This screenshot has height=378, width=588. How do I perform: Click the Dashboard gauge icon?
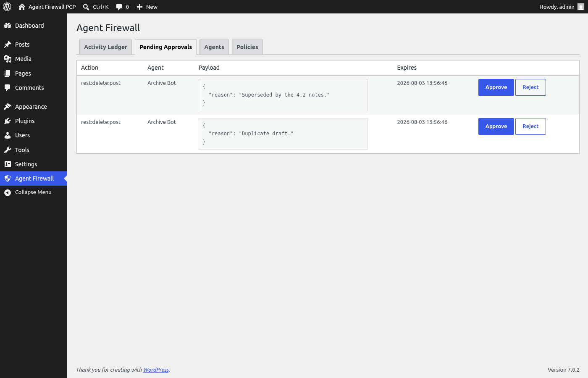(x=8, y=26)
